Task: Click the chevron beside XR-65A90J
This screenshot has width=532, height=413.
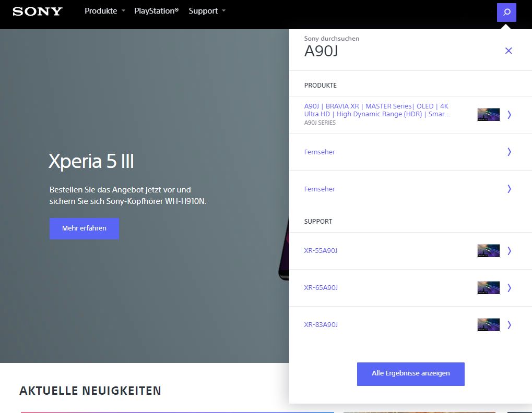Action: coord(509,288)
